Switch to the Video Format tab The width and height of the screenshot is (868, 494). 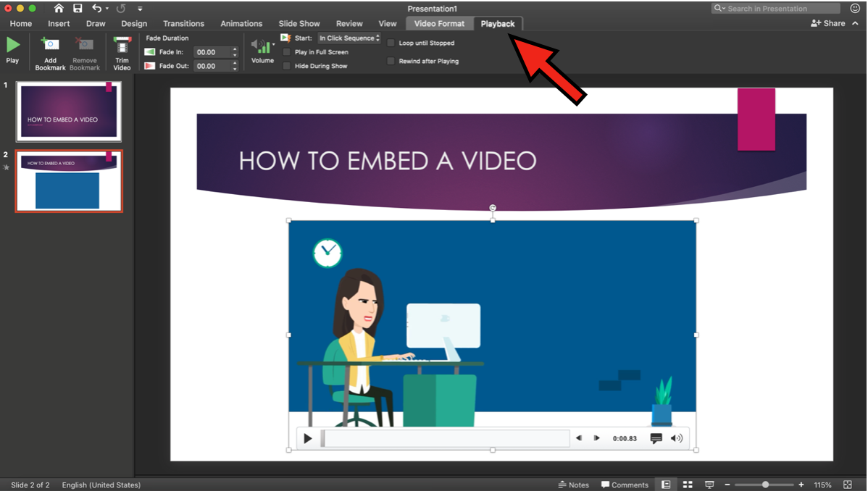(439, 24)
